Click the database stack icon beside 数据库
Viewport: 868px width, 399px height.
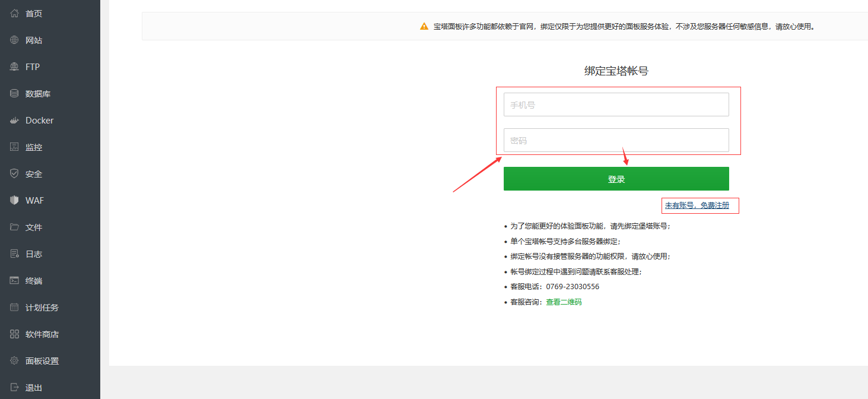pyautogui.click(x=15, y=93)
